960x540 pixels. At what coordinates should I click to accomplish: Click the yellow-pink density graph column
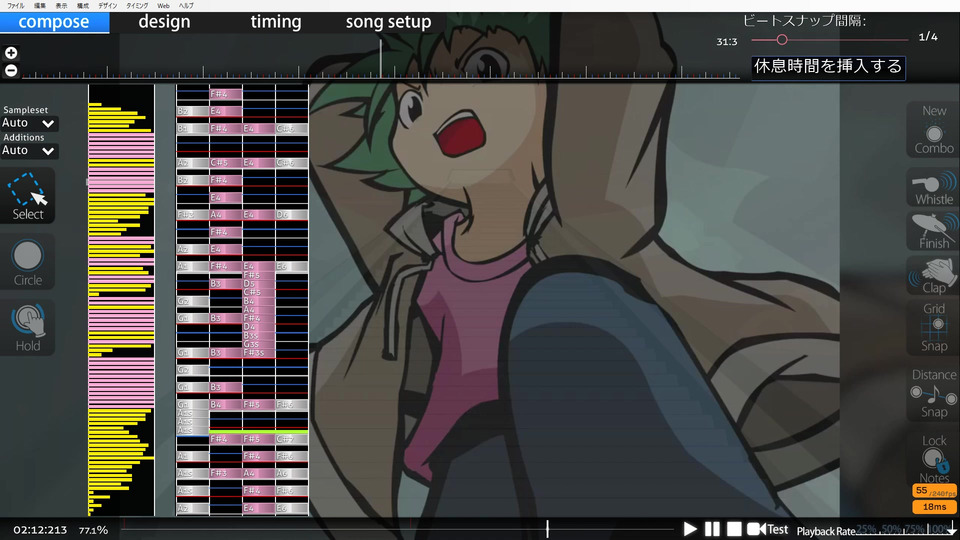pyautogui.click(x=121, y=300)
